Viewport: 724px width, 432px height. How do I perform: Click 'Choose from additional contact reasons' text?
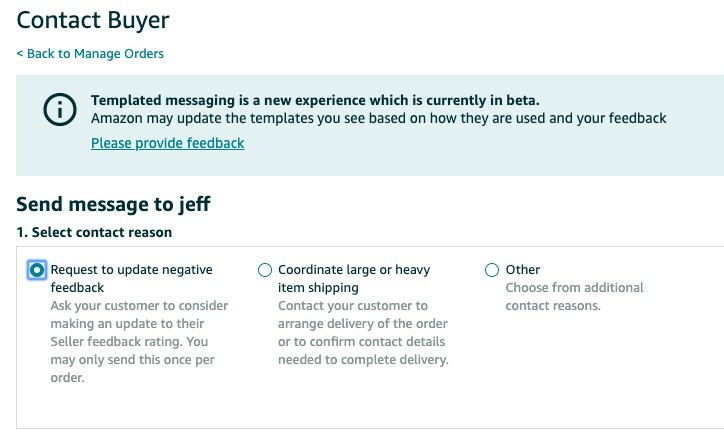click(574, 296)
